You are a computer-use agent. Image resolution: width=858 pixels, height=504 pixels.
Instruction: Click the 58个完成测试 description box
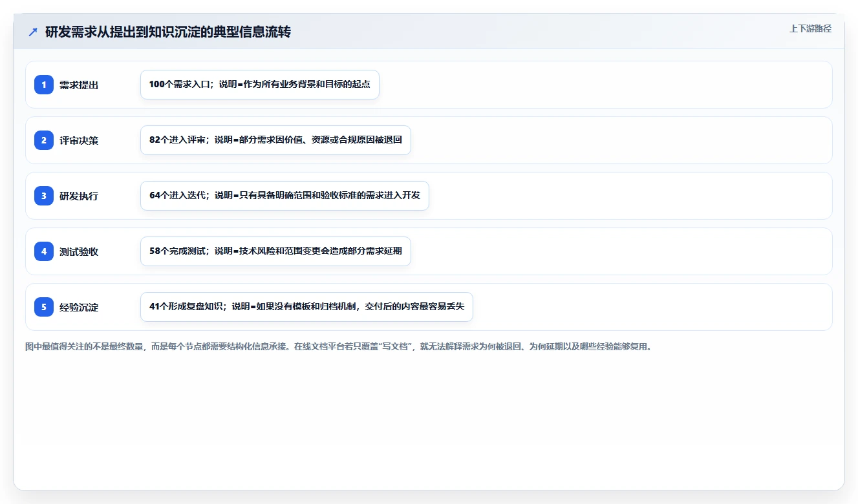pos(275,251)
